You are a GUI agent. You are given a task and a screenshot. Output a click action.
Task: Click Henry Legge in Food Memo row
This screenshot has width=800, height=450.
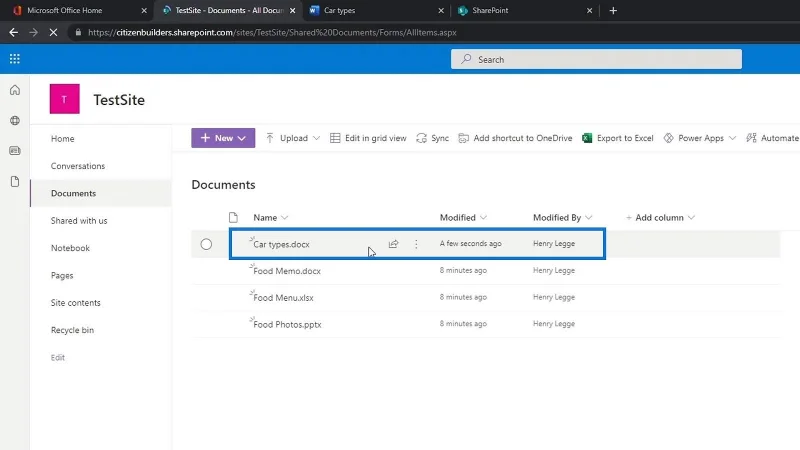(554, 270)
